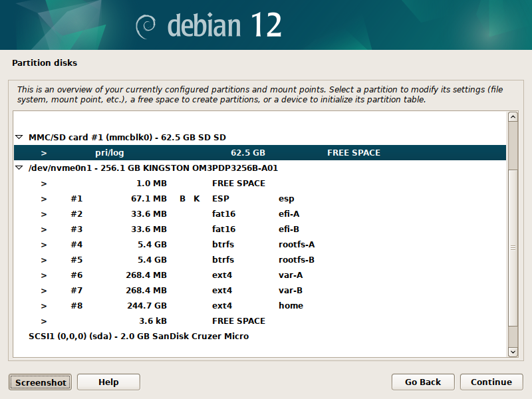This screenshot has height=399, width=532.
Task: Select the 3.6 kB FREE SPACE row
Action: coord(260,321)
